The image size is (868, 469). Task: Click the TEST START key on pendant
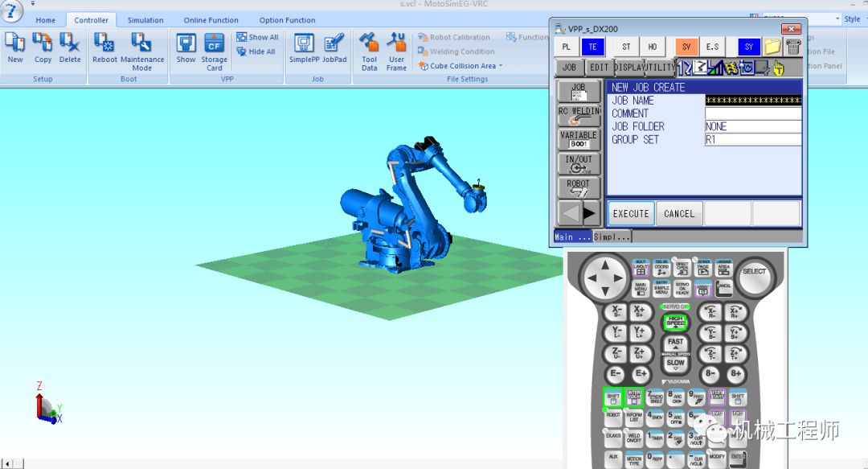point(718,397)
